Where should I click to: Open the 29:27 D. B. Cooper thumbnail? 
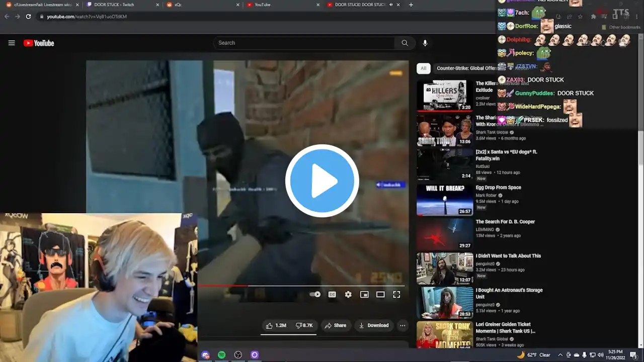coord(445,234)
